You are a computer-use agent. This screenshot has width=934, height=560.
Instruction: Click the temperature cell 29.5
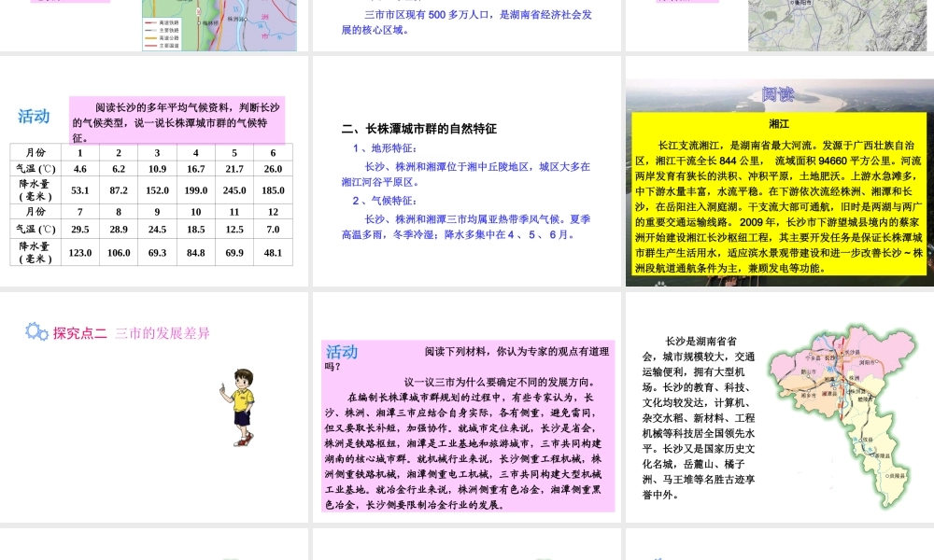(x=79, y=229)
